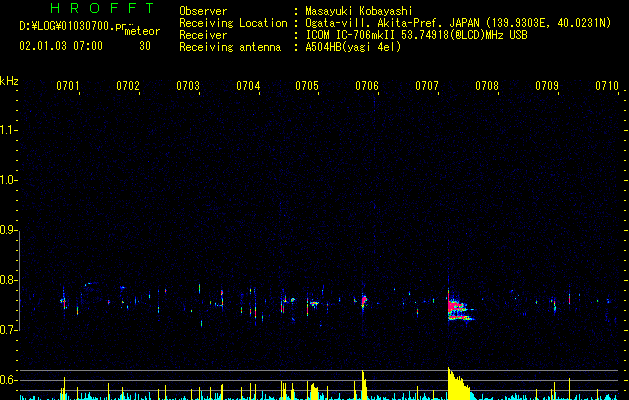Click the 0.9 kHz axis label
This screenshot has width=629, height=400.
pos(7,230)
